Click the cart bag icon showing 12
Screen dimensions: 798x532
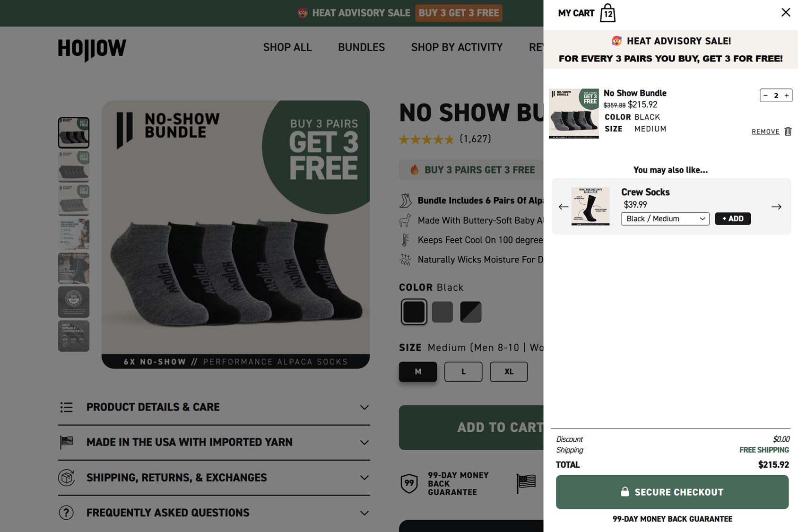[x=608, y=13]
